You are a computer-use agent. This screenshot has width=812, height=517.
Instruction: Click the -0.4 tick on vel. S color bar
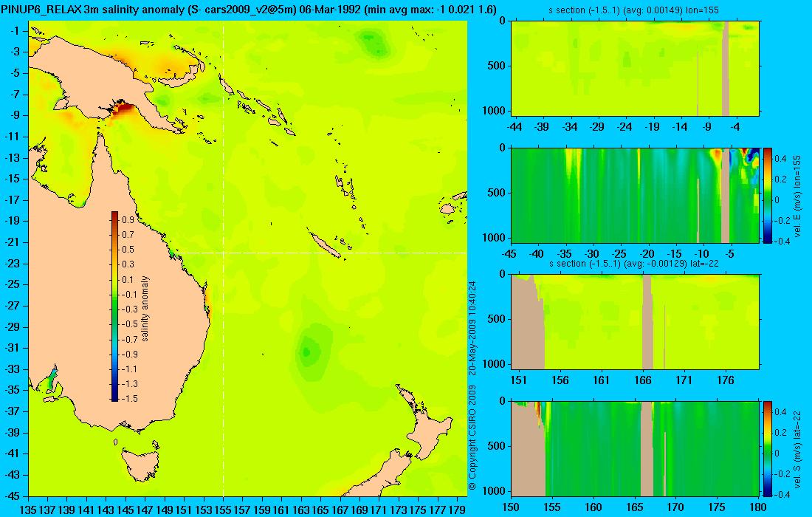[x=782, y=493]
